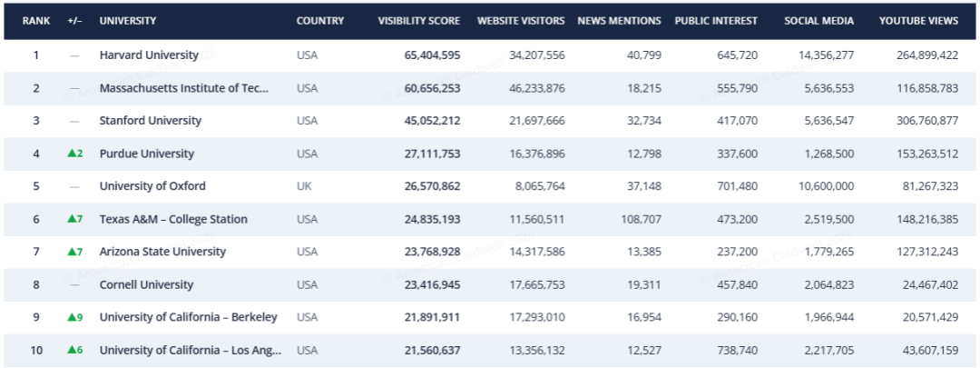Viewport: 980px width, 368px height.
Task: Select visibility score 21,891,911
Action: [x=432, y=317]
